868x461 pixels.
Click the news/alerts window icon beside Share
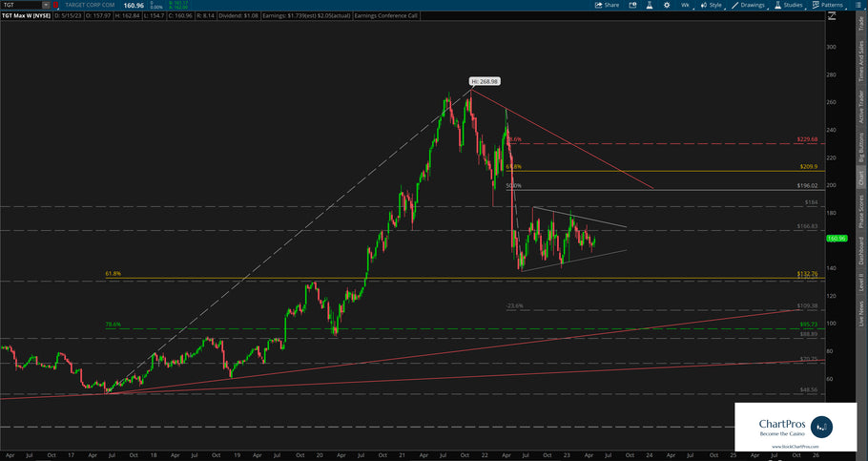[x=632, y=5]
